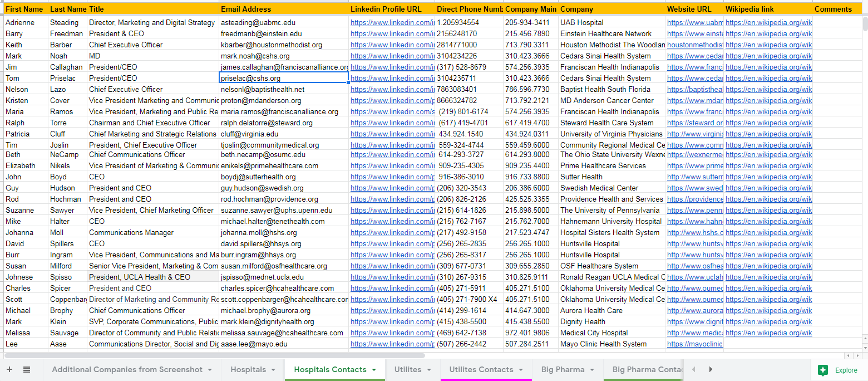Open the Steward Health Care website link

point(695,123)
